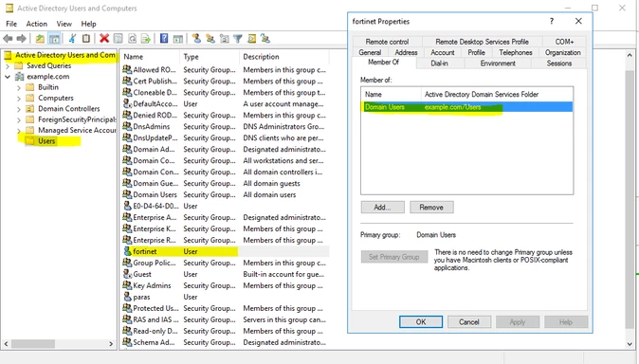Sort list by Name column header
639x364 pixels.
click(150, 57)
